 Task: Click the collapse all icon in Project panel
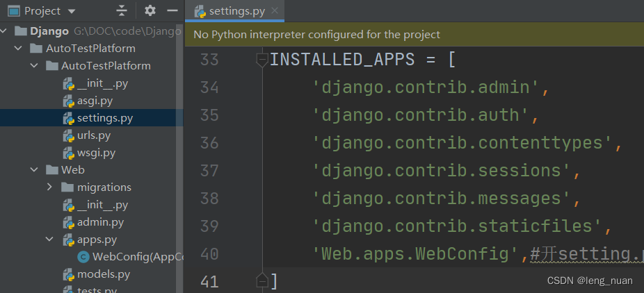click(x=122, y=11)
